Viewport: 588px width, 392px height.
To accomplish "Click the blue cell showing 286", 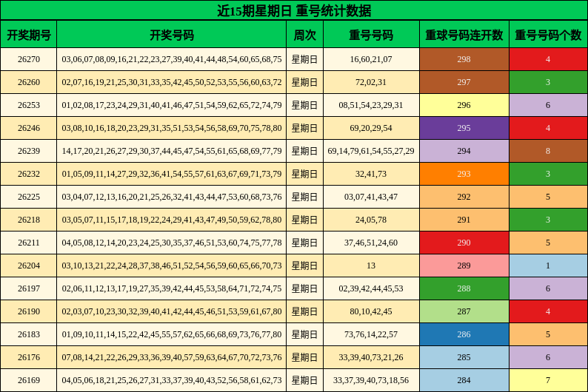I will click(x=464, y=334).
